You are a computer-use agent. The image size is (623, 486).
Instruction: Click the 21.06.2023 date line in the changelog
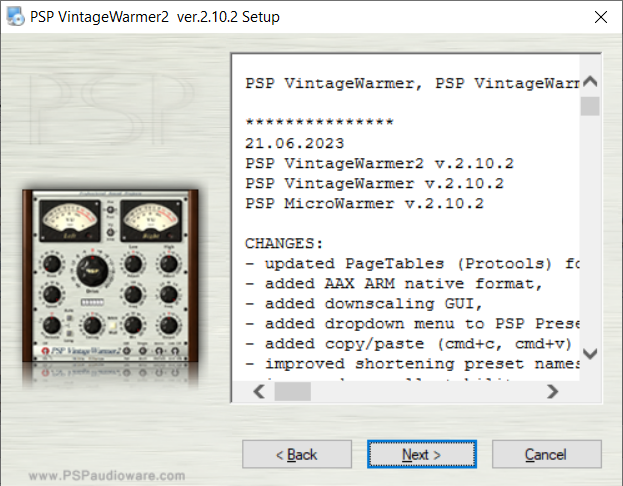290,142
